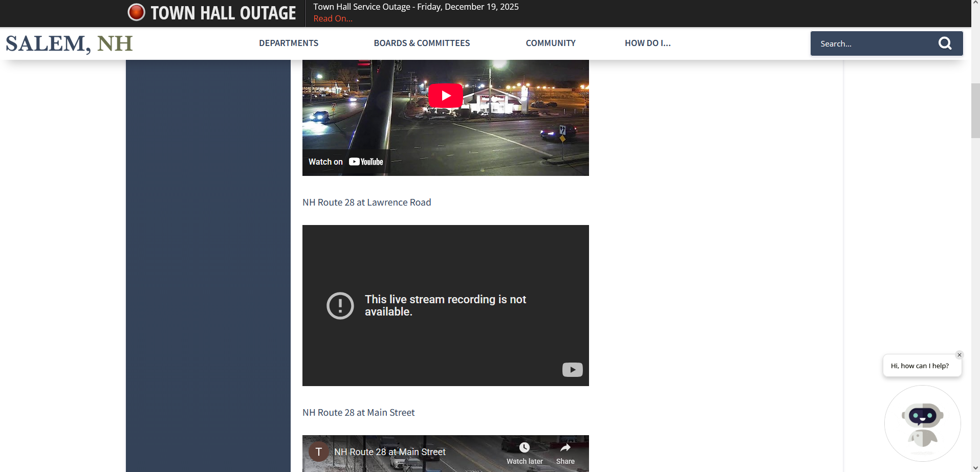Open the Community menu
The height and width of the screenshot is (472, 980).
coord(551,43)
